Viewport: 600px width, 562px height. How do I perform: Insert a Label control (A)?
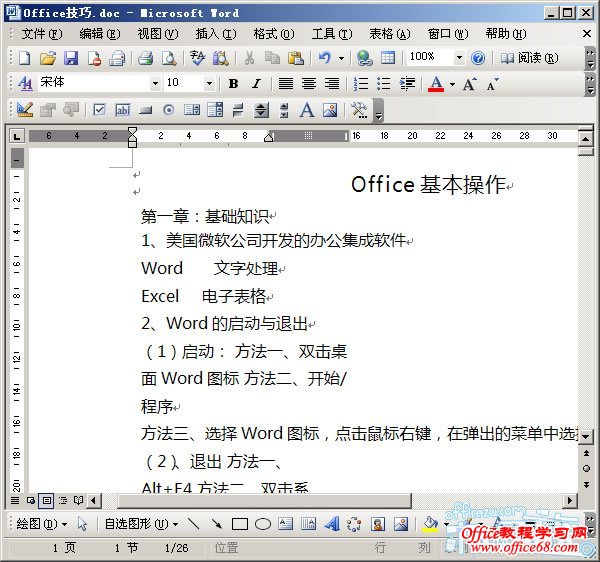[x=307, y=110]
